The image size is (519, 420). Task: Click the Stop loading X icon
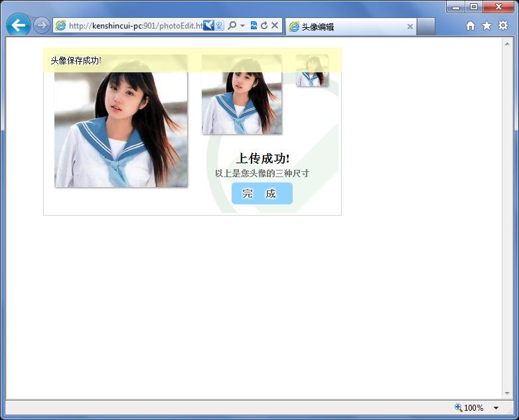(275, 26)
